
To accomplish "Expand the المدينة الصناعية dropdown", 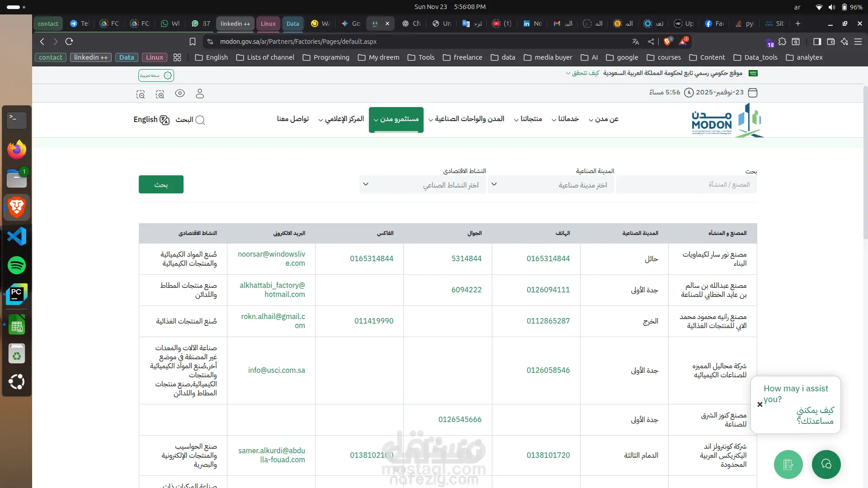I will [x=551, y=185].
